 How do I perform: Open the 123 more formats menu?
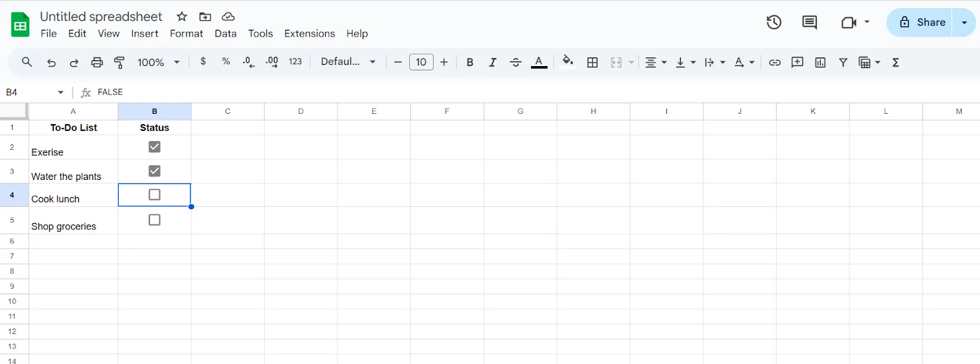tap(295, 62)
